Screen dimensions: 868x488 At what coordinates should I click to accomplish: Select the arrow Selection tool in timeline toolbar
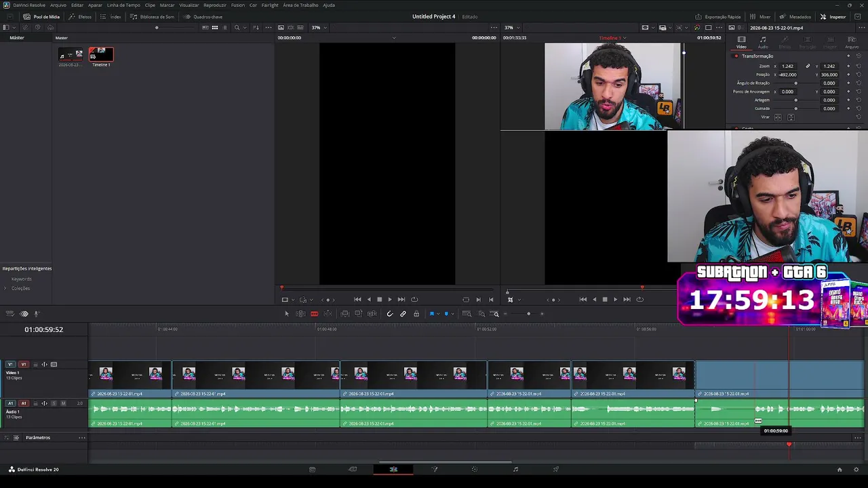pyautogui.click(x=287, y=314)
